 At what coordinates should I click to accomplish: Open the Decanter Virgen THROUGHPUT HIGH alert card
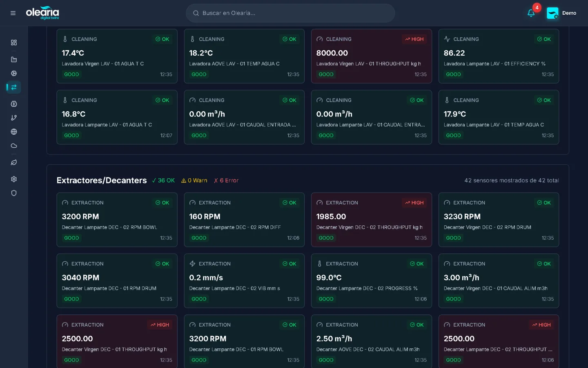click(x=371, y=220)
